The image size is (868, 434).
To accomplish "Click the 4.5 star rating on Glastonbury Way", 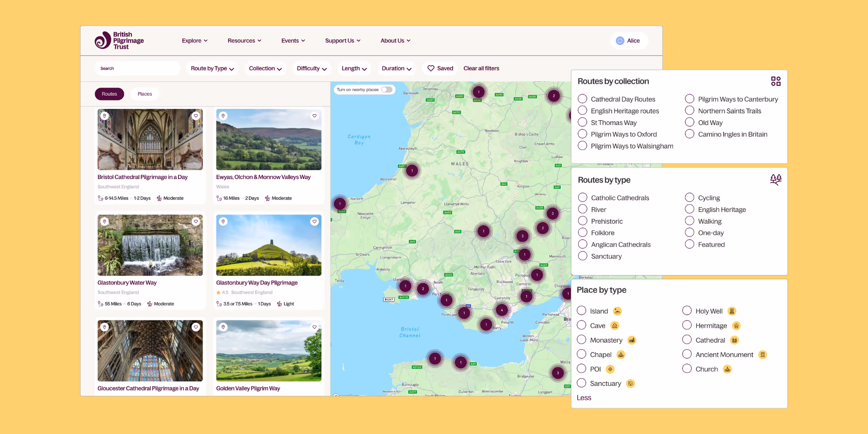I will pos(222,292).
